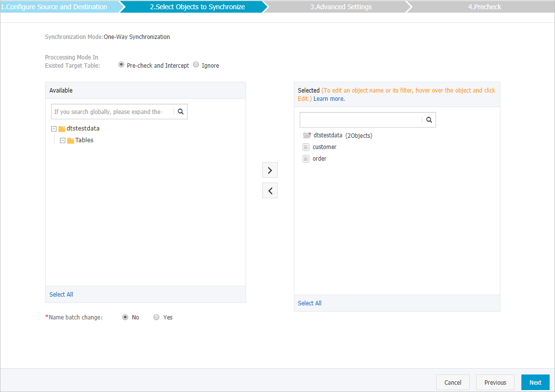Click the search magnifier in Available panel

(180, 112)
